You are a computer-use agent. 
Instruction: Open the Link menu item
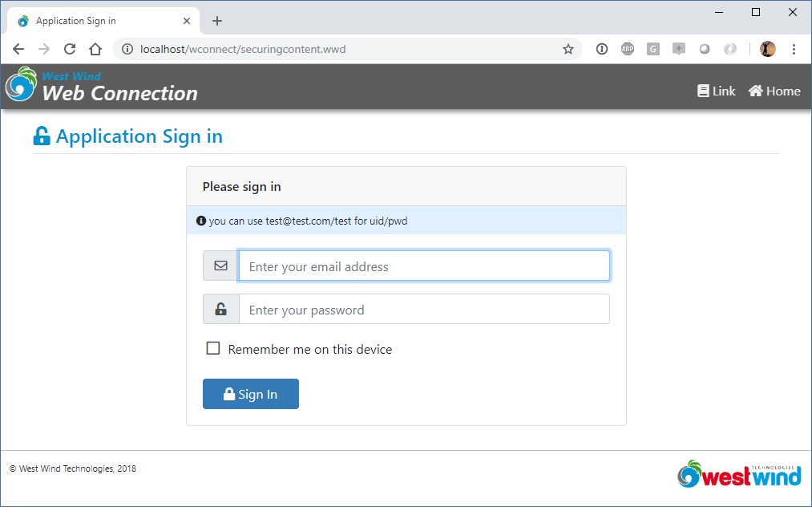point(716,91)
